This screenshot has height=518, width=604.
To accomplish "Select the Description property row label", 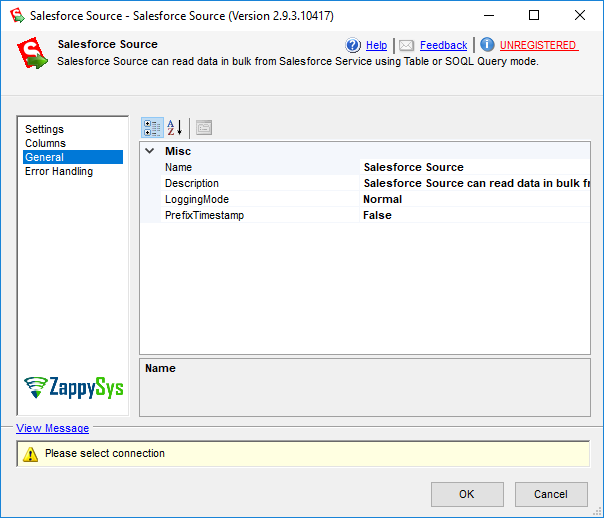I will [192, 183].
